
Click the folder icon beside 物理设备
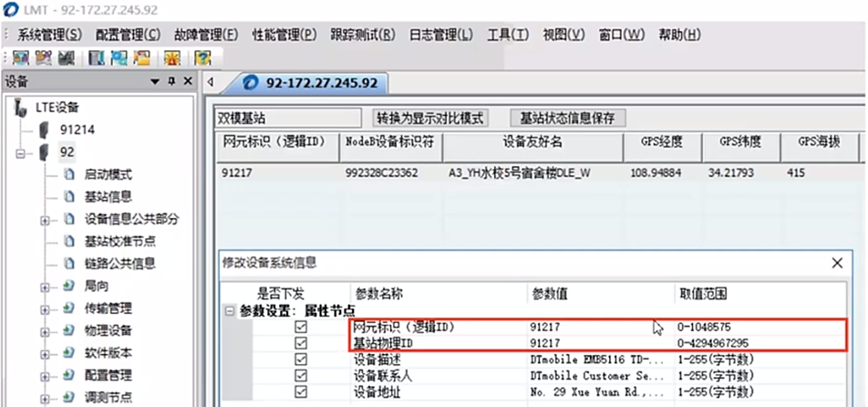pyautogui.click(x=68, y=330)
